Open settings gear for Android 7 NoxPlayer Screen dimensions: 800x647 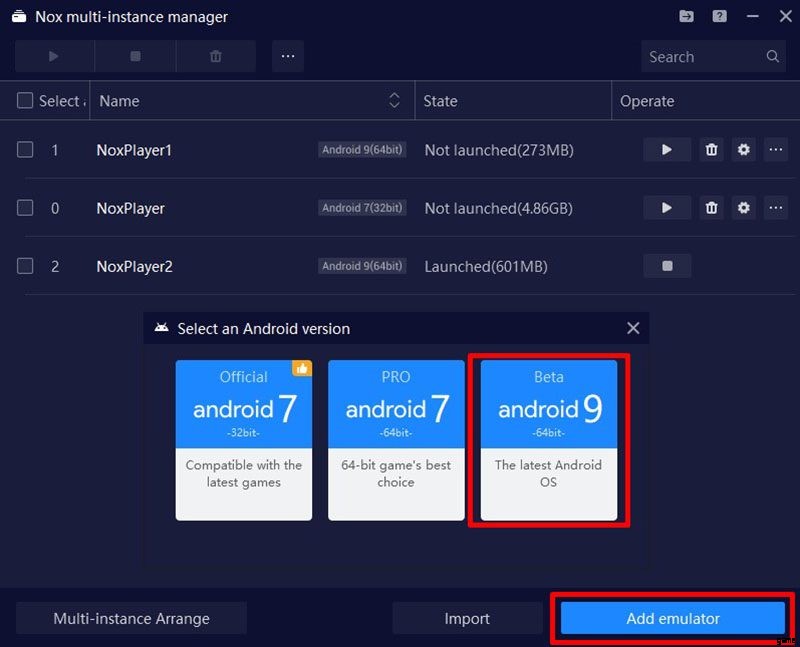(x=743, y=208)
